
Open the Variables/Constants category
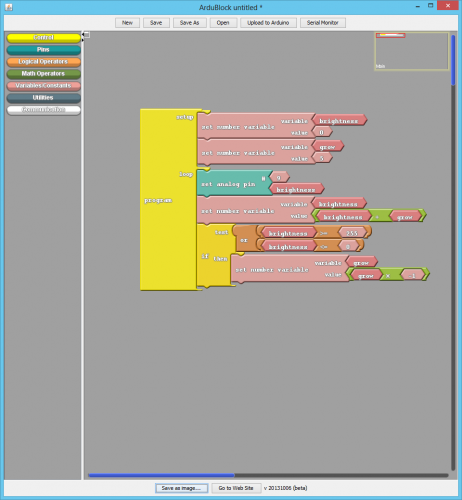pyautogui.click(x=43, y=86)
